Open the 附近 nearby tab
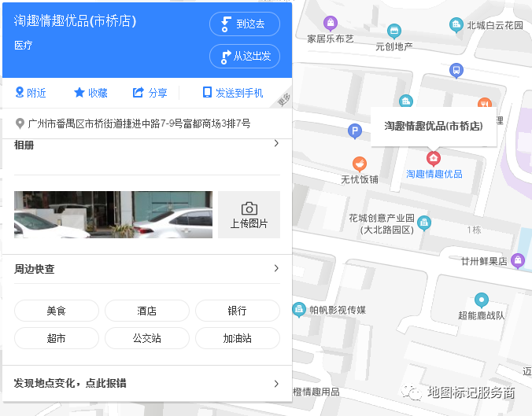This screenshot has height=416, width=532. tap(31, 93)
